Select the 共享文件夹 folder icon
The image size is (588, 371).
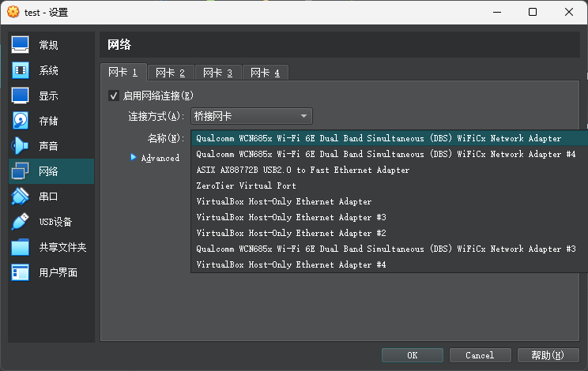click(x=21, y=247)
